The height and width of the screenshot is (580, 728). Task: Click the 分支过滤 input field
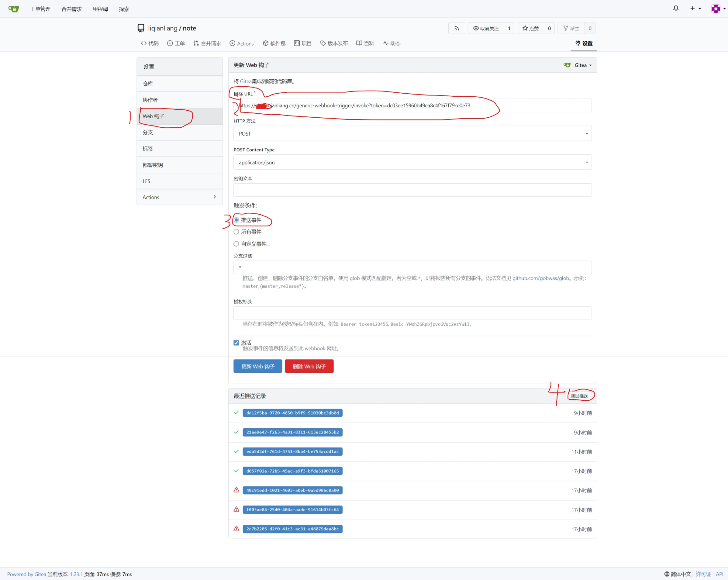point(412,268)
